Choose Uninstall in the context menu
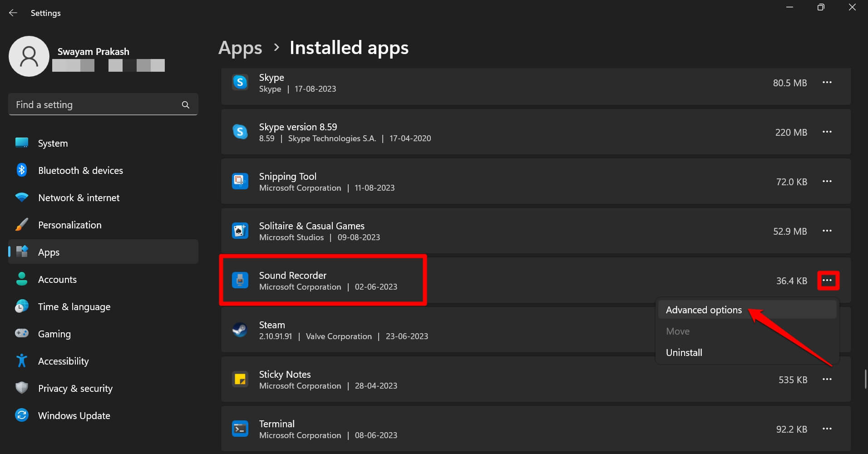The height and width of the screenshot is (454, 868). click(684, 353)
